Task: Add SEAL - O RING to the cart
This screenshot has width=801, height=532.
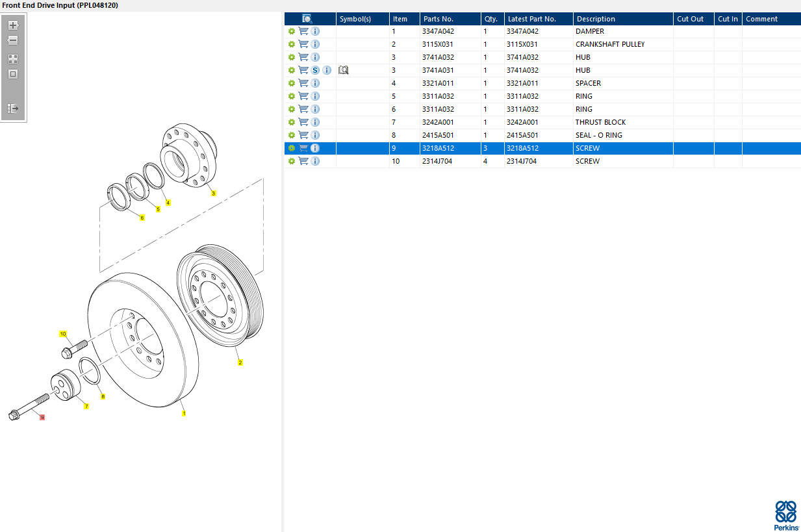Action: click(303, 135)
